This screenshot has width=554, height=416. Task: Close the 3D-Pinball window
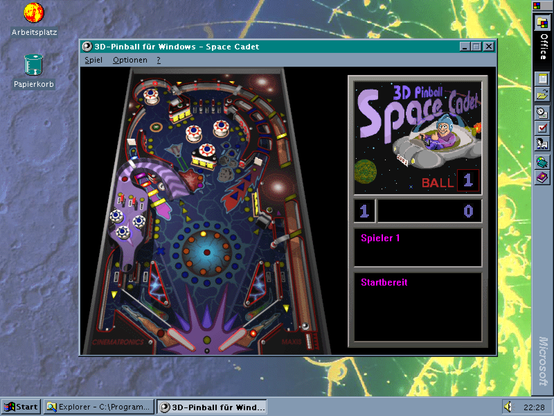(x=489, y=47)
